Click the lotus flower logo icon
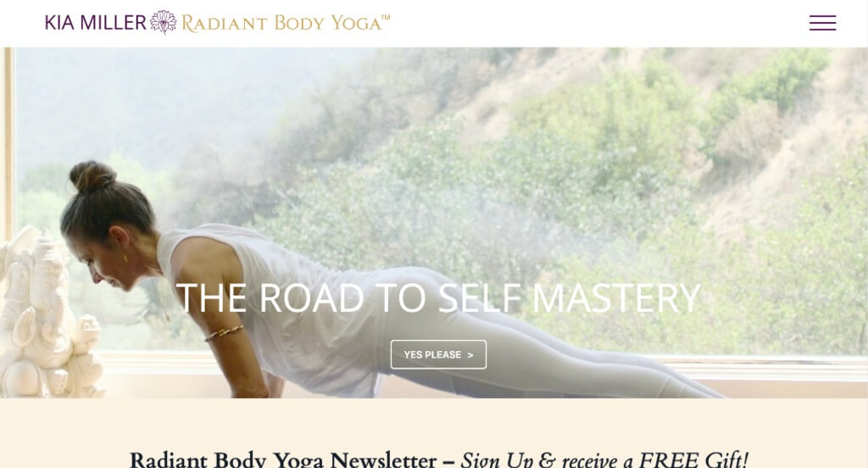This screenshot has height=468, width=868. pos(164,22)
